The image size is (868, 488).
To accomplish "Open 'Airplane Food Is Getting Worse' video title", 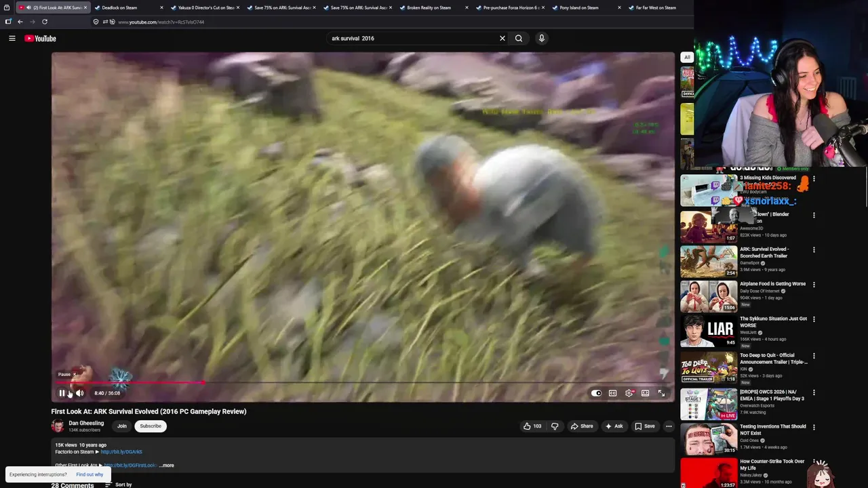I will pyautogui.click(x=772, y=284).
